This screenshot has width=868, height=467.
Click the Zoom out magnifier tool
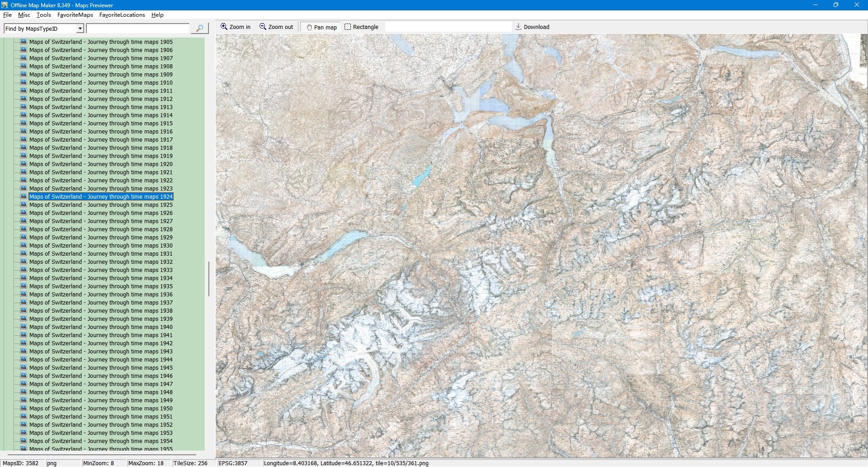coord(276,27)
